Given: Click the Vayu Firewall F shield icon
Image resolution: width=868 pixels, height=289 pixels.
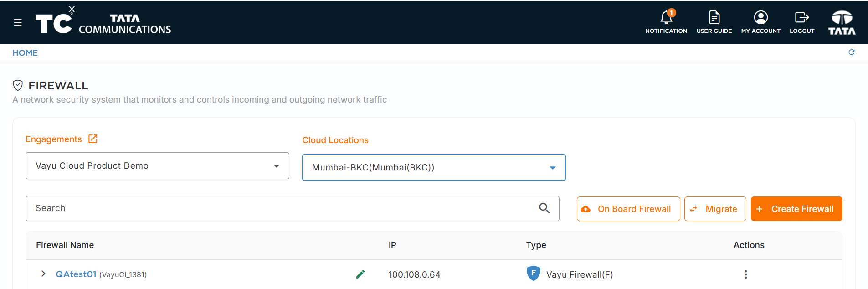Looking at the screenshot, I should click(533, 273).
